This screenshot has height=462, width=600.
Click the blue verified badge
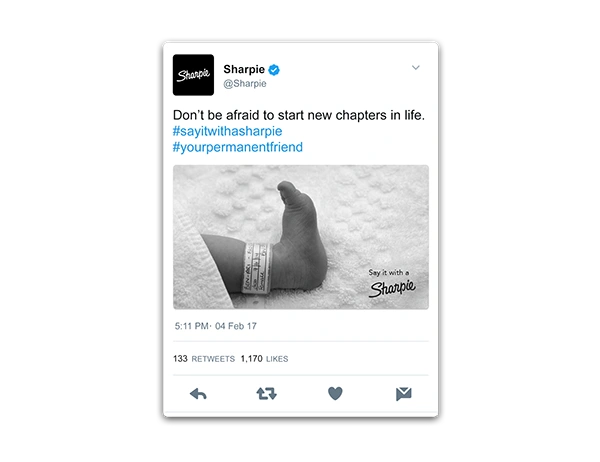click(274, 70)
